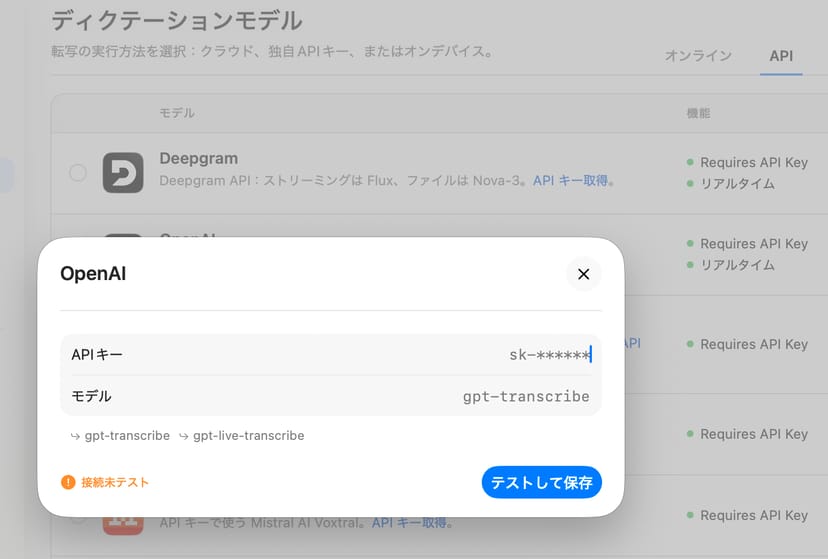Switch to the オンライン tab
The image size is (828, 559).
698,55
